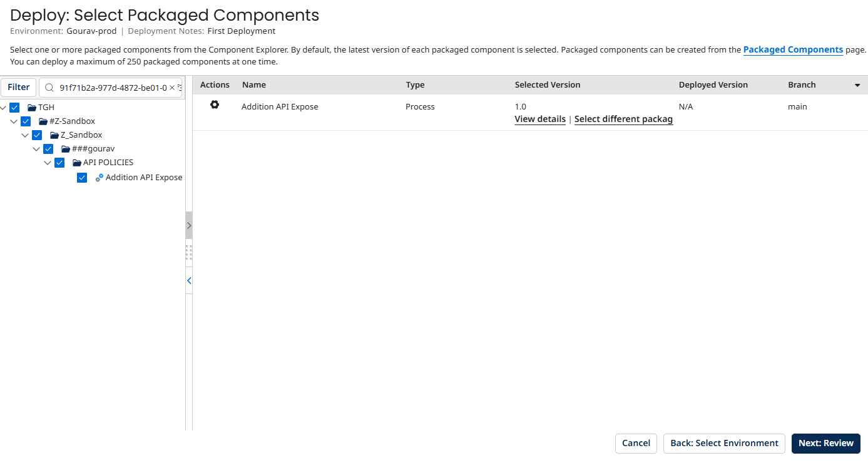This screenshot has width=868, height=463.
Task: Click View details for Addition API Expose
Action: 539,119
